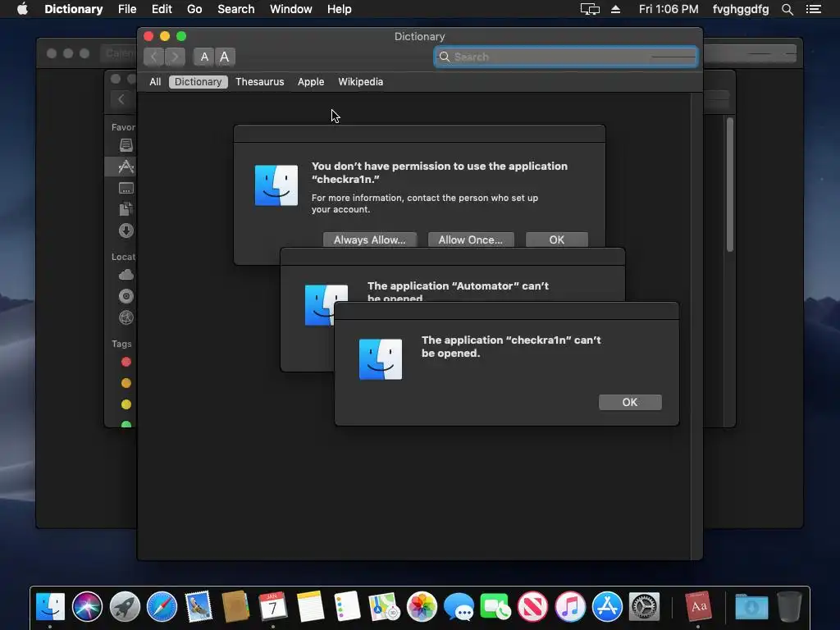Screen dimensions: 840x630
Task: Decrease text size with small A
Action: (x=204, y=57)
